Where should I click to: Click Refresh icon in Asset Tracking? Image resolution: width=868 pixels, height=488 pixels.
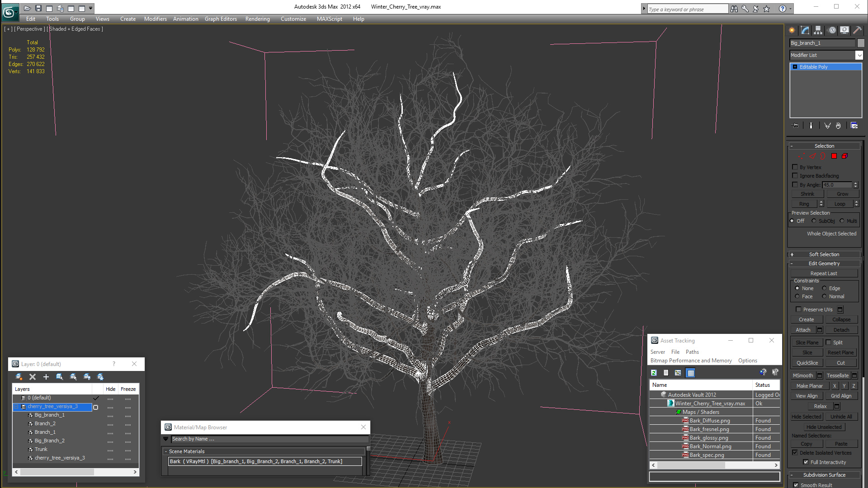click(654, 373)
